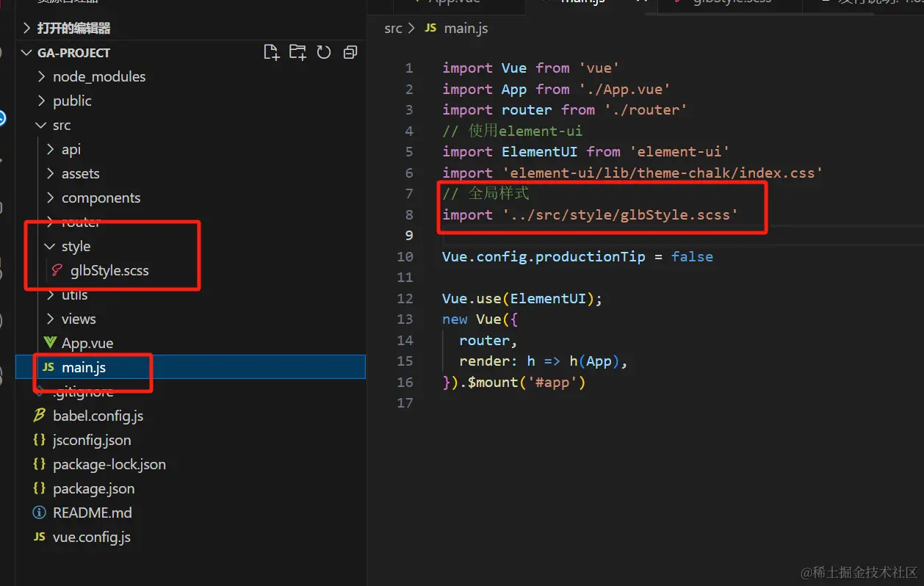Click the main.js breadcrumb label

pos(466,28)
